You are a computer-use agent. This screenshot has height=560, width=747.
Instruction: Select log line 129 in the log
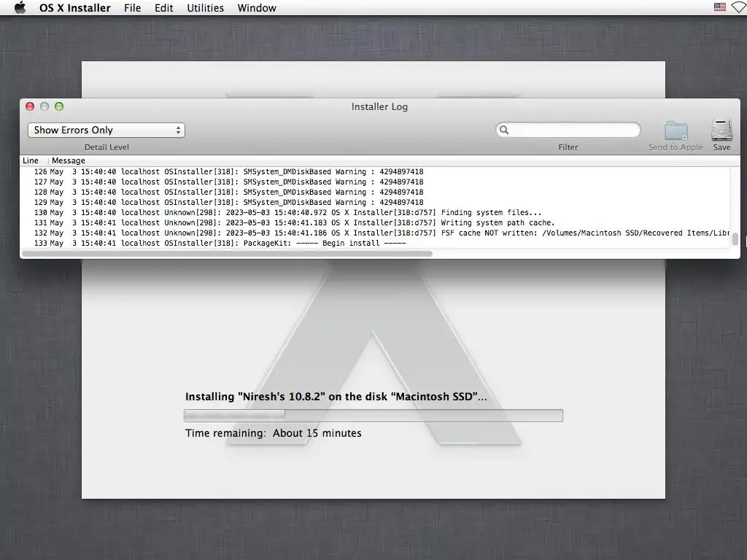coord(375,203)
